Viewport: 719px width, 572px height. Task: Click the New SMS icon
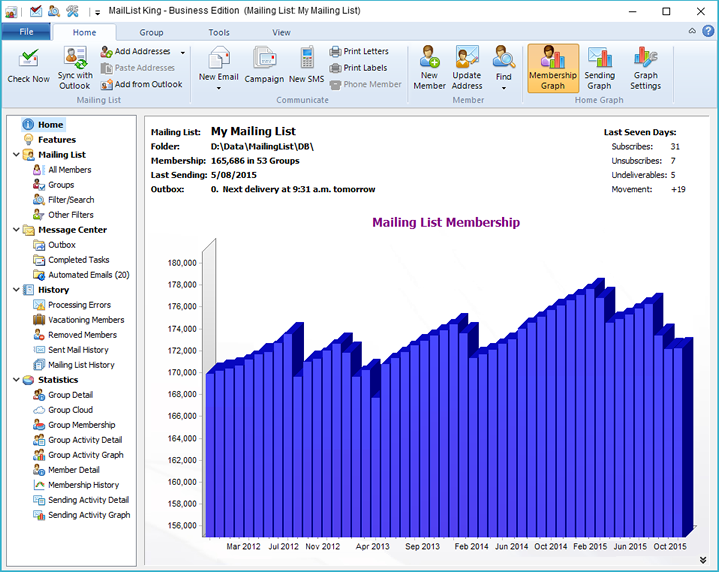click(307, 60)
